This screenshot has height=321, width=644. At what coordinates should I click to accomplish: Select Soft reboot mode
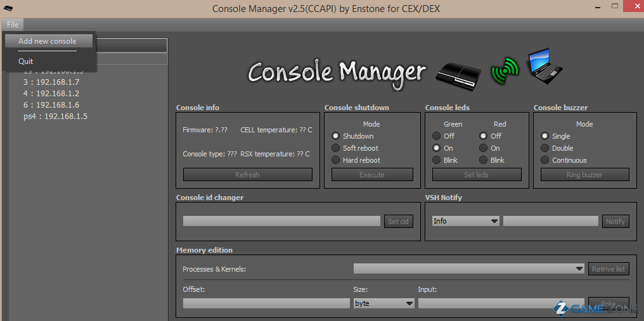[335, 148]
